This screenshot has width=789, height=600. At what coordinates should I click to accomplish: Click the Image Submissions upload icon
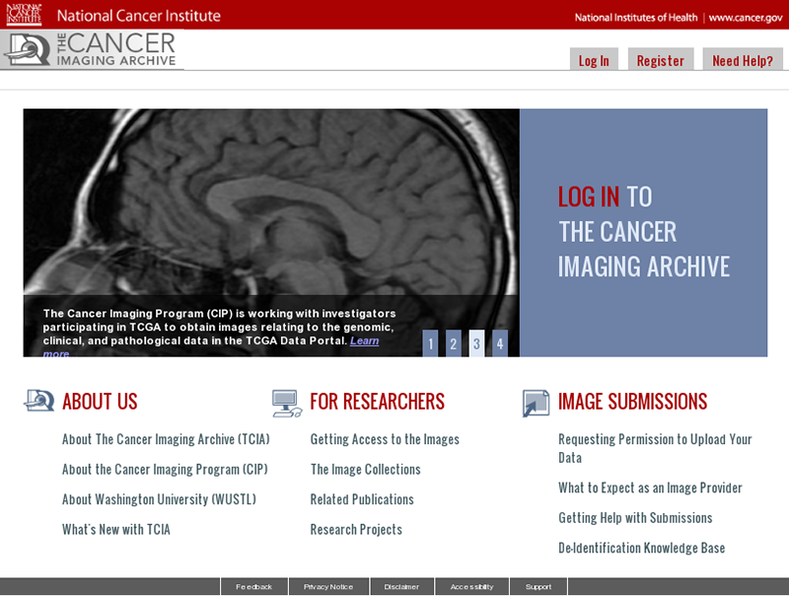536,403
